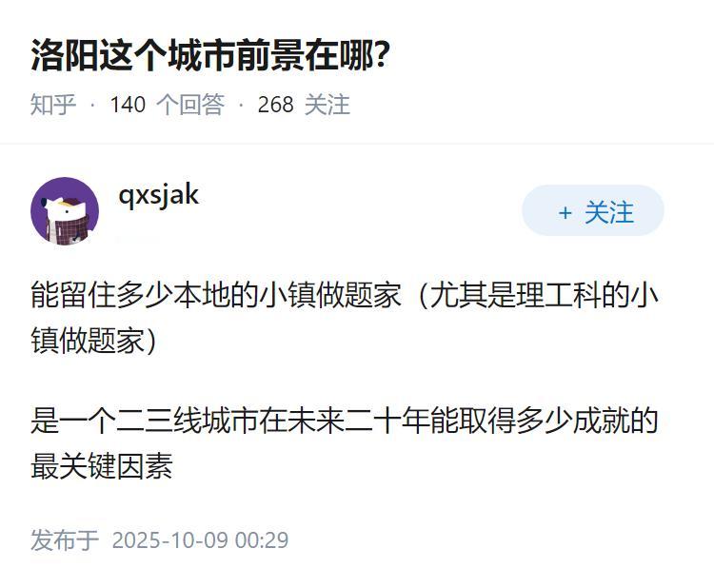Click the answer count number "140"
The height and width of the screenshot is (588, 714).
[128, 104]
